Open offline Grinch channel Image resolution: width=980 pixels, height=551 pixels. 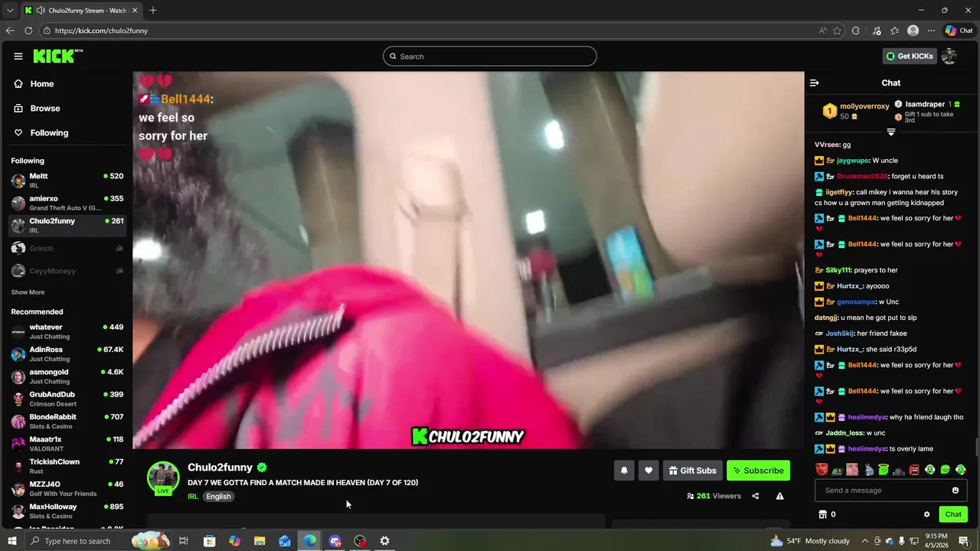click(x=67, y=248)
